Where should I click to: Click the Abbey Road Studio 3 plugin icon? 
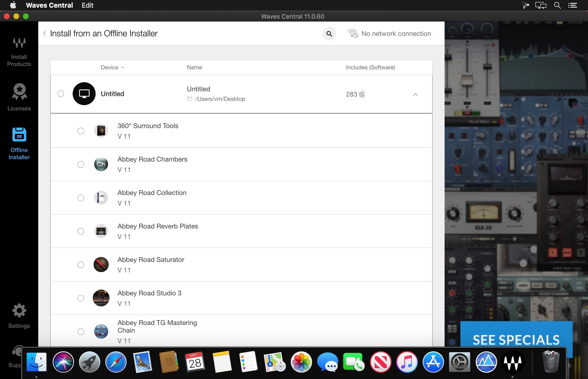(x=100, y=297)
